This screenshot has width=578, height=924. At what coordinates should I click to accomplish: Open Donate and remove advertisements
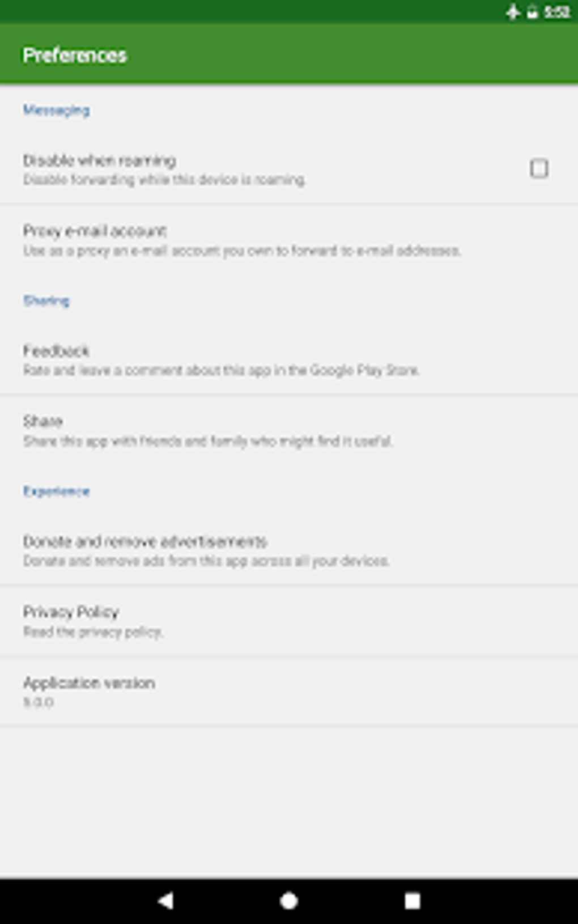289,550
